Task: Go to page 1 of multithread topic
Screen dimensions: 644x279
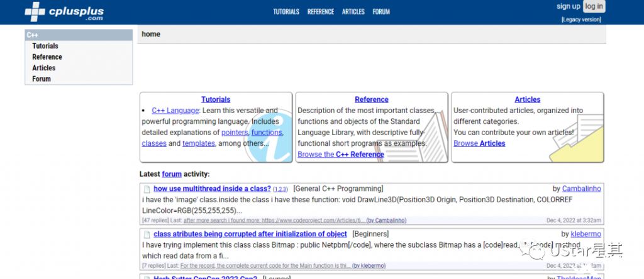Action: tap(276, 190)
